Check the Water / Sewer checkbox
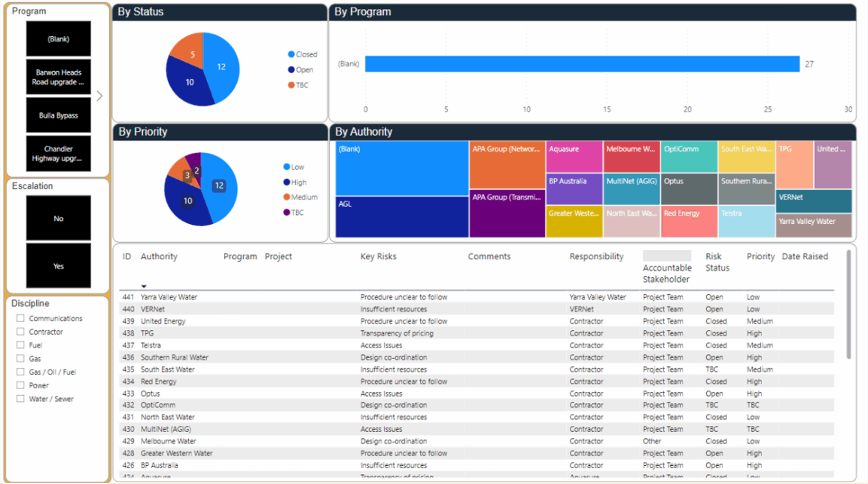This screenshot has height=484, width=868. [21, 399]
